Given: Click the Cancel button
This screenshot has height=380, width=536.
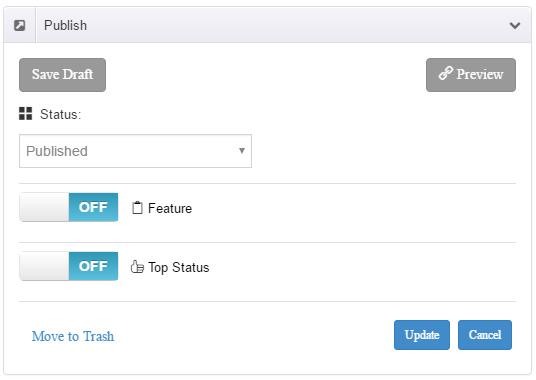Looking at the screenshot, I should pyautogui.click(x=485, y=335).
